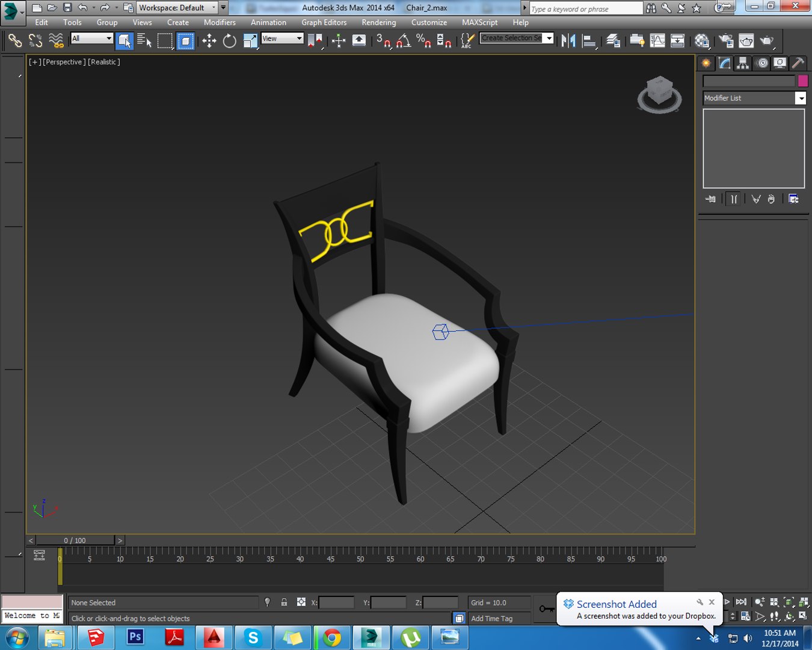Open the Rendering menu
This screenshot has height=650, width=812.
(379, 22)
